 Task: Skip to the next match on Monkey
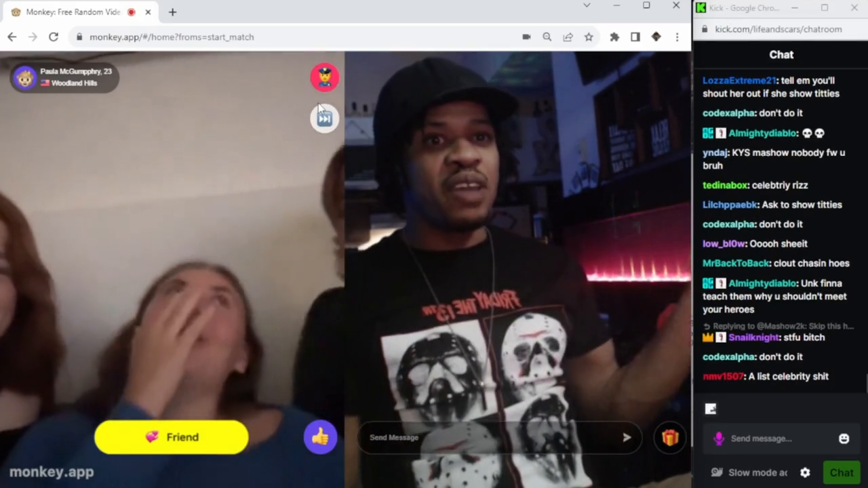pyautogui.click(x=325, y=119)
